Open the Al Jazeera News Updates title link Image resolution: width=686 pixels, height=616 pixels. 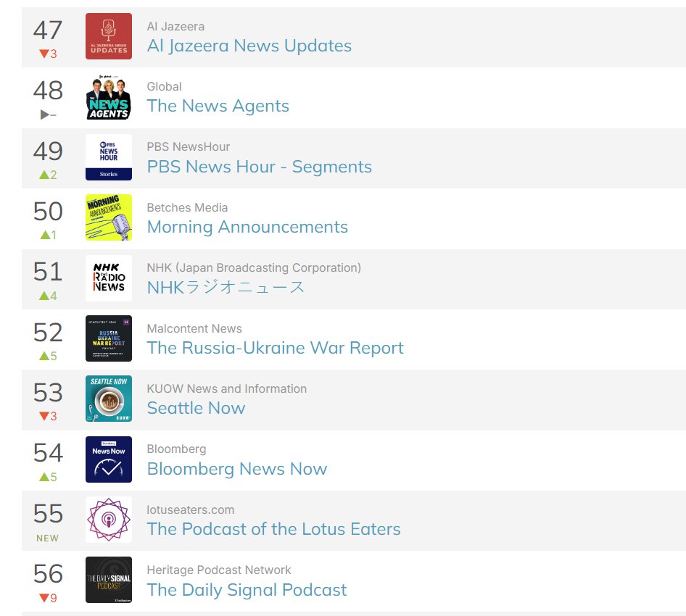(249, 46)
